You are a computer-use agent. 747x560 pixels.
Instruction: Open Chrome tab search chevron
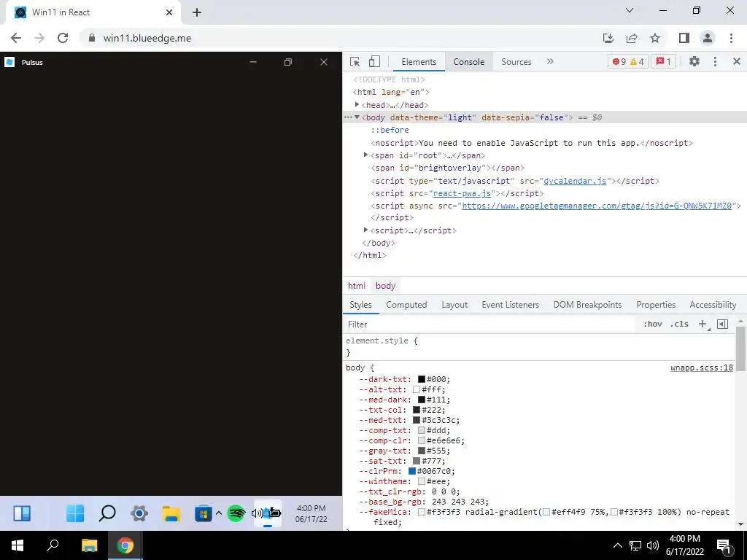pos(630,10)
